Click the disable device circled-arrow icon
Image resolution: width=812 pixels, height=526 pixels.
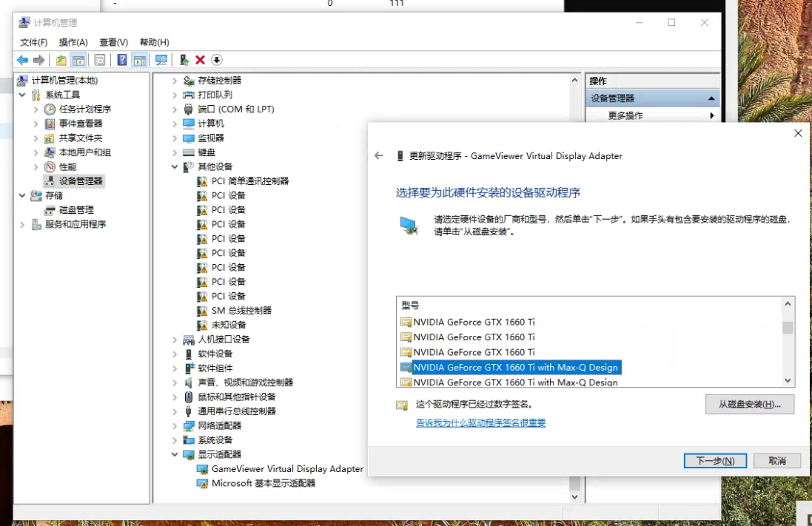coord(216,60)
